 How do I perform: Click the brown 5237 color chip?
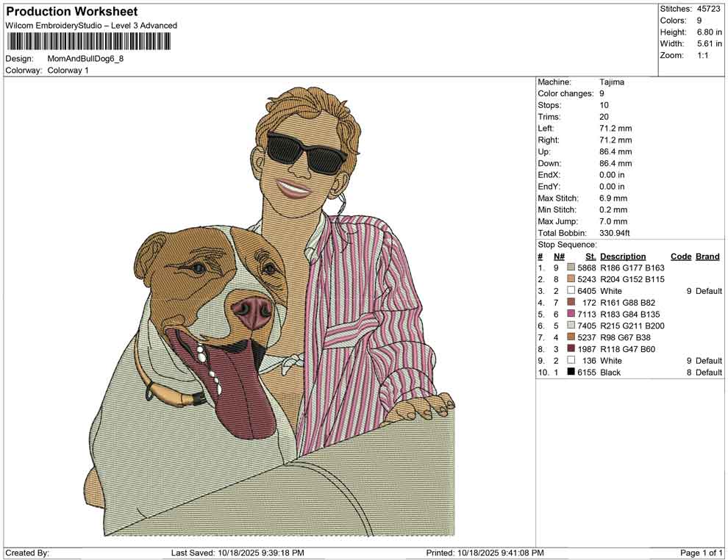570,337
